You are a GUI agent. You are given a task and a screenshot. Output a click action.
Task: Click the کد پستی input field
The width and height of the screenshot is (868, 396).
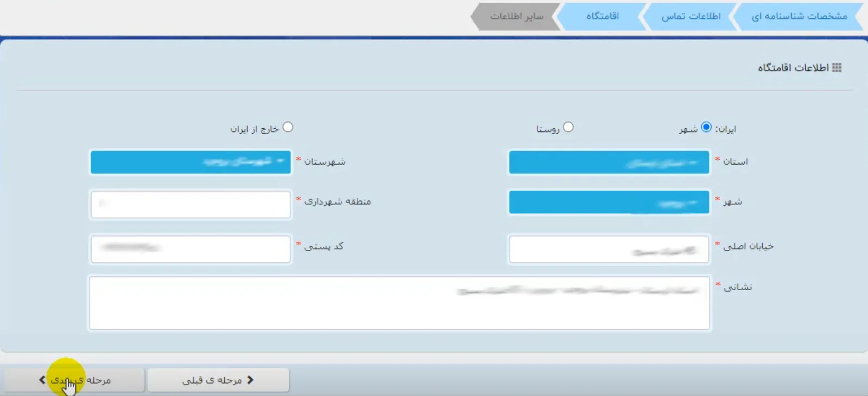[x=191, y=249]
